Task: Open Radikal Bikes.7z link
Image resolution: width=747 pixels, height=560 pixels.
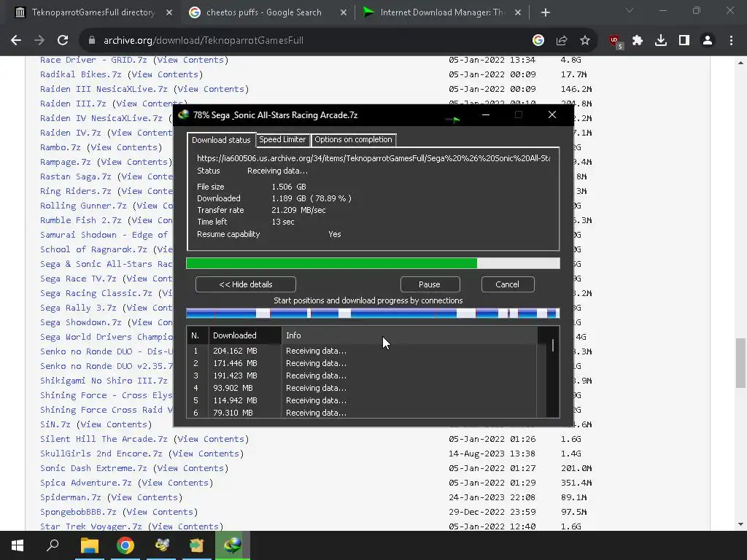Action: [80, 74]
